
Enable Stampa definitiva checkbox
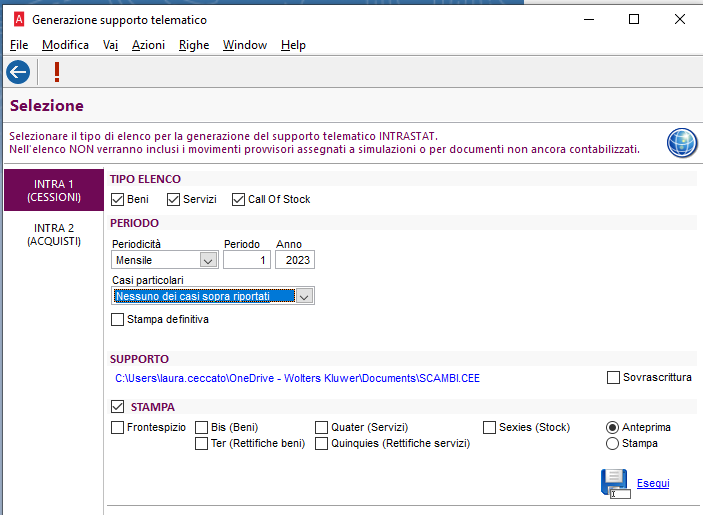pyautogui.click(x=117, y=320)
